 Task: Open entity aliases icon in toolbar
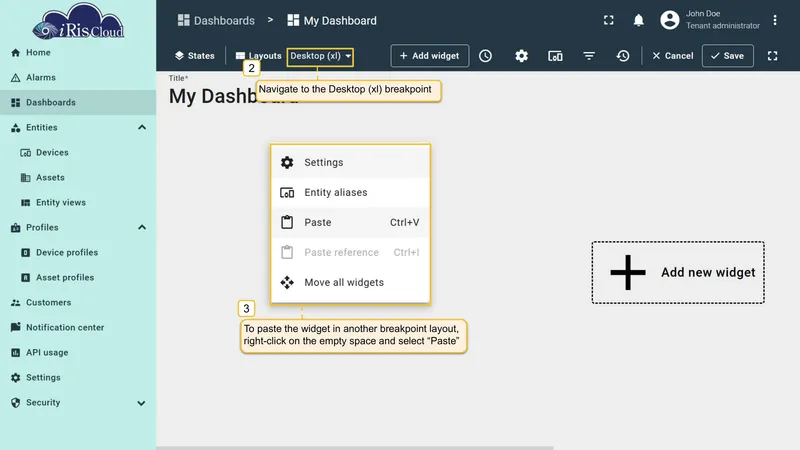pos(555,56)
